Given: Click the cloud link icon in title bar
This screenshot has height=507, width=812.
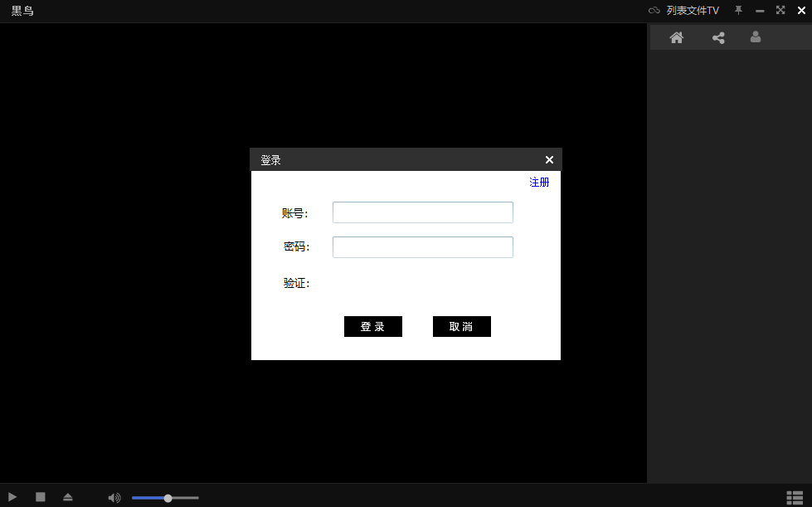Looking at the screenshot, I should (654, 10).
